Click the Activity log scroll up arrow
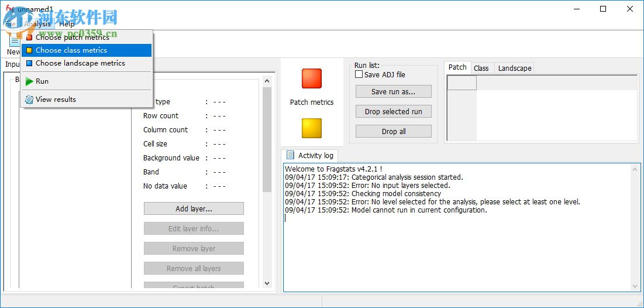This screenshot has height=308, width=644. [635, 169]
